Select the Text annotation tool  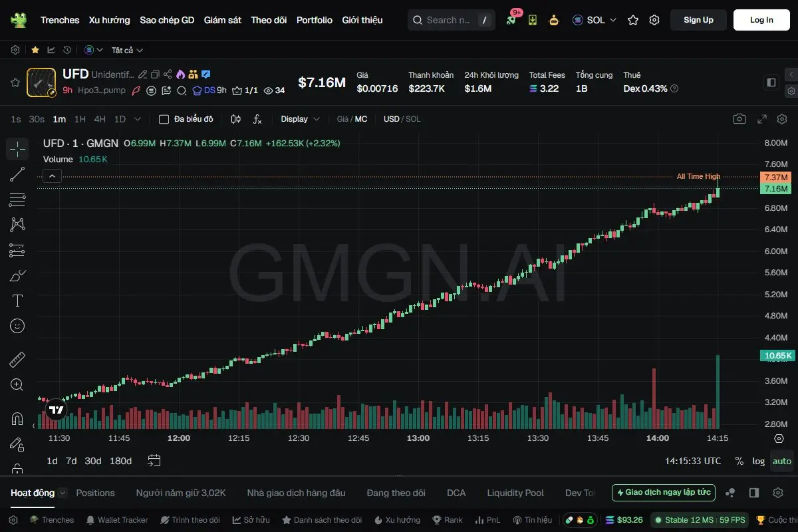click(x=17, y=301)
